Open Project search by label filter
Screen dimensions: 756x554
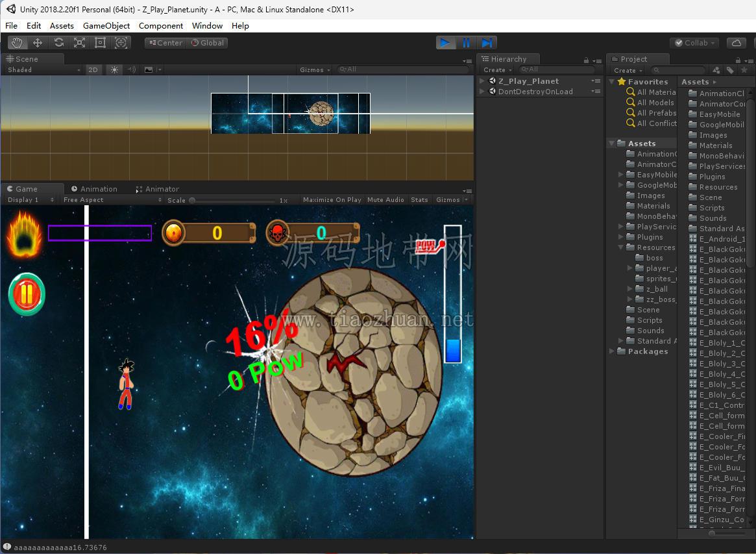[x=731, y=70]
